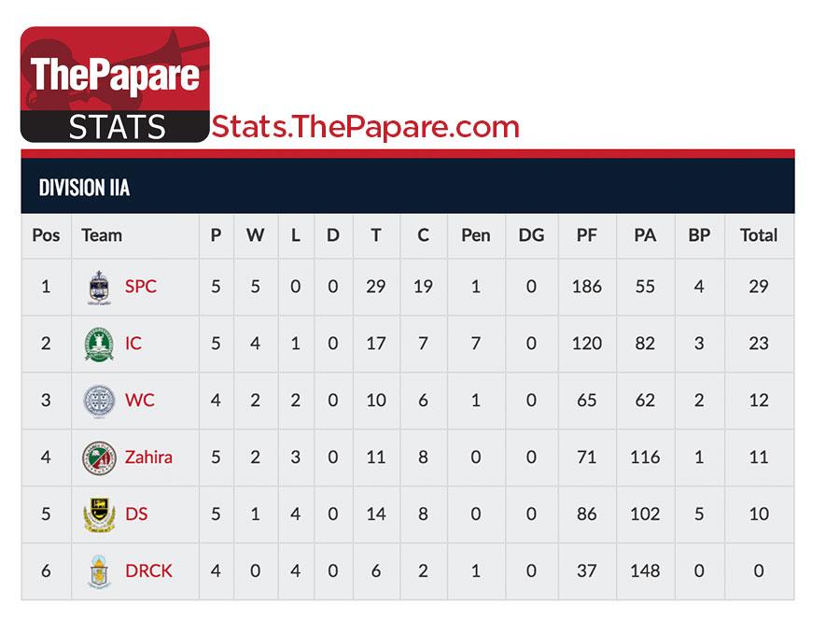Click the WC round crest icon
Screen dimensions: 840x634
click(99, 401)
